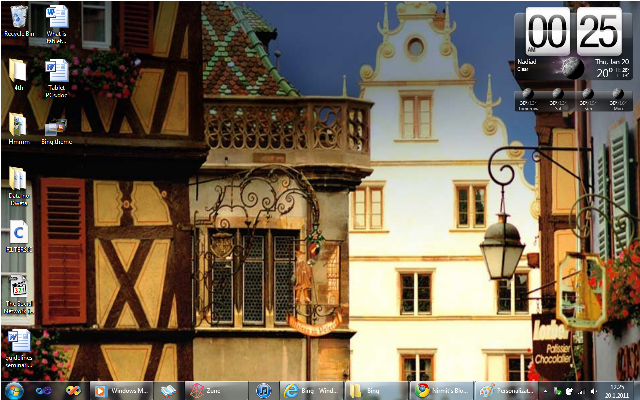Click the minutes digits on clock widget
640x400 pixels.
(x=598, y=33)
